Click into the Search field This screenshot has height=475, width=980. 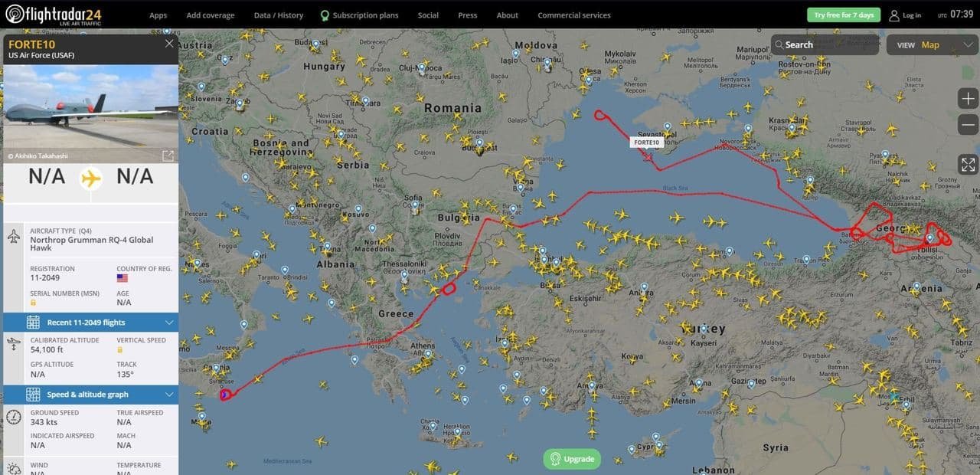coord(825,44)
